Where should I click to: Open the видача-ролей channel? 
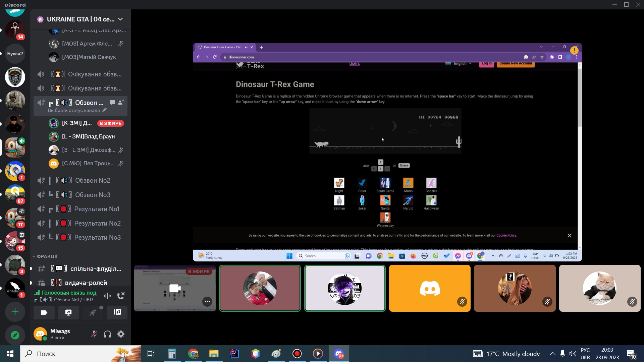point(80,283)
